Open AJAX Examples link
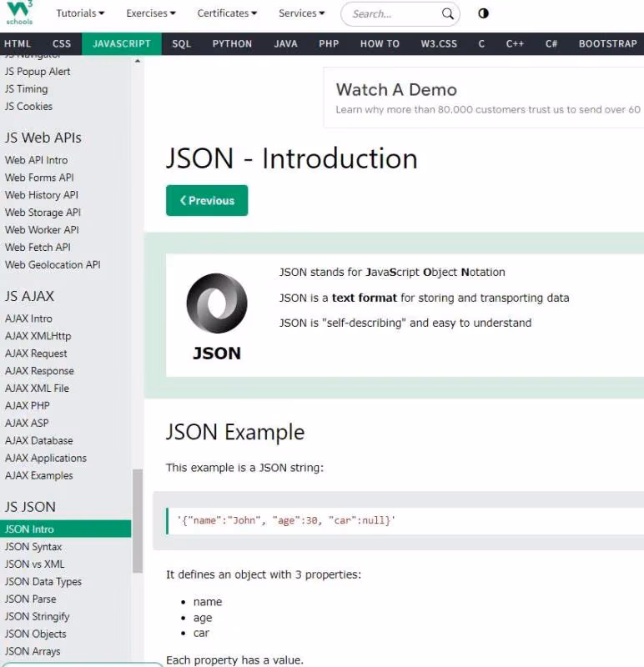Image resolution: width=644 pixels, height=667 pixels. [x=38, y=475]
